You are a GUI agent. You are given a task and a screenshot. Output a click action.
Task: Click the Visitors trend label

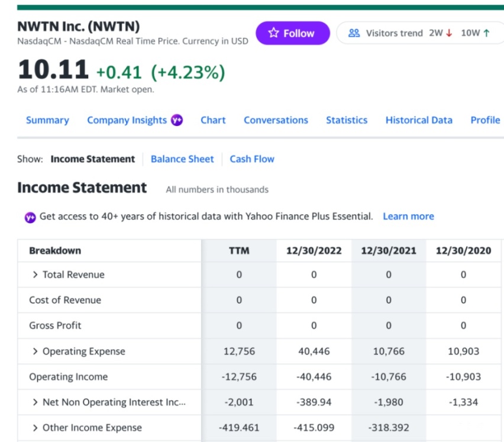[395, 33]
